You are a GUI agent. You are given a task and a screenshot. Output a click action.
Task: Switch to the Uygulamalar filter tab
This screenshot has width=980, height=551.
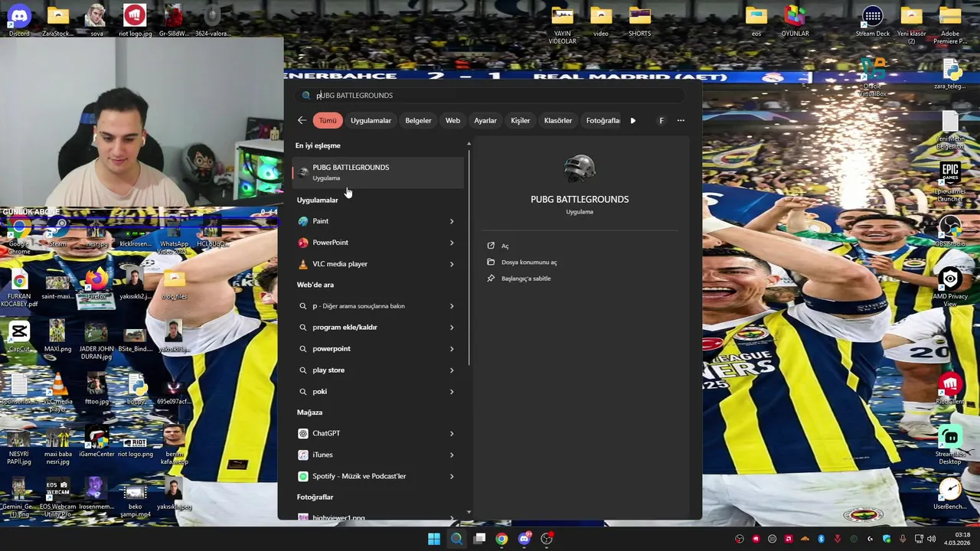pyautogui.click(x=371, y=120)
